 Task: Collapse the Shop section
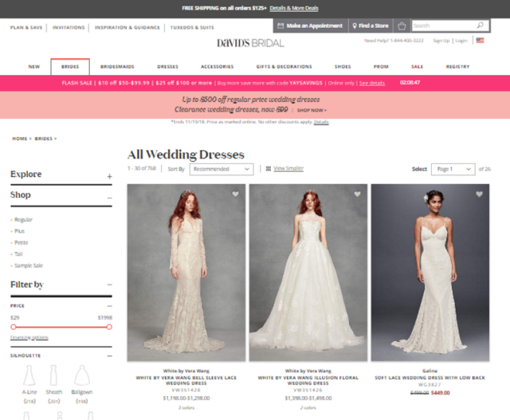109,196
